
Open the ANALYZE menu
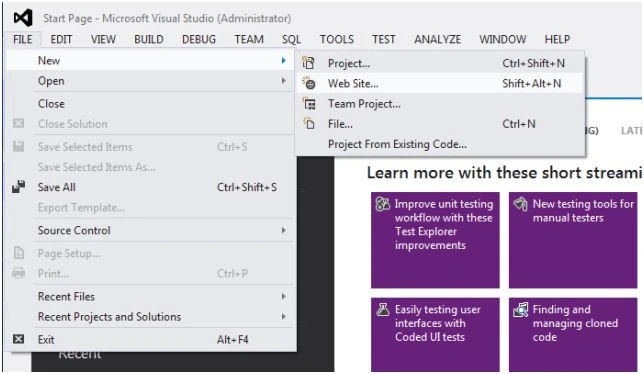(x=437, y=39)
